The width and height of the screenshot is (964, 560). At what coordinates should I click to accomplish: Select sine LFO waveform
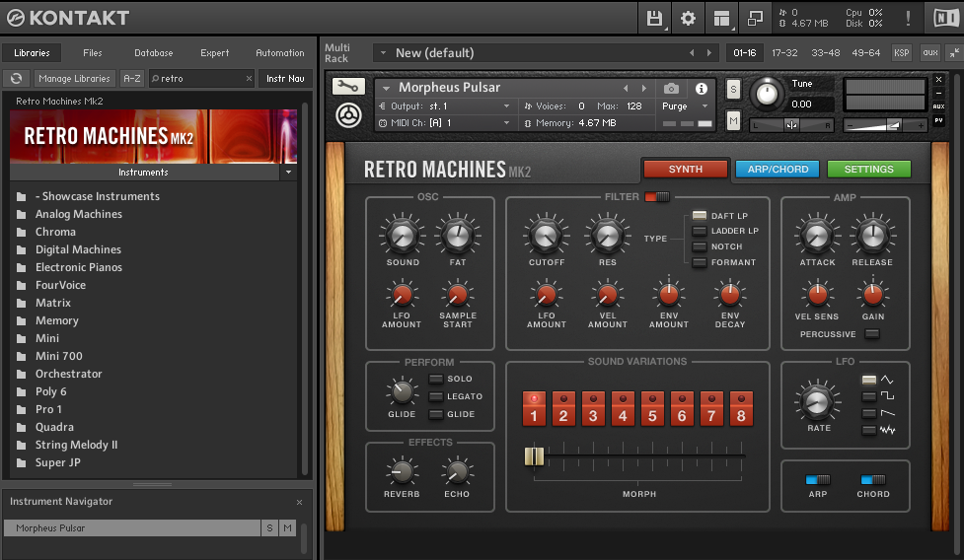pos(868,380)
